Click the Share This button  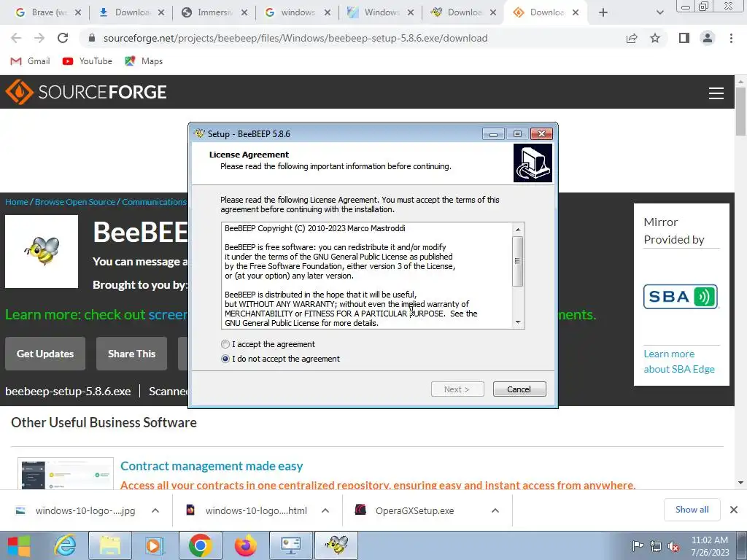(131, 354)
